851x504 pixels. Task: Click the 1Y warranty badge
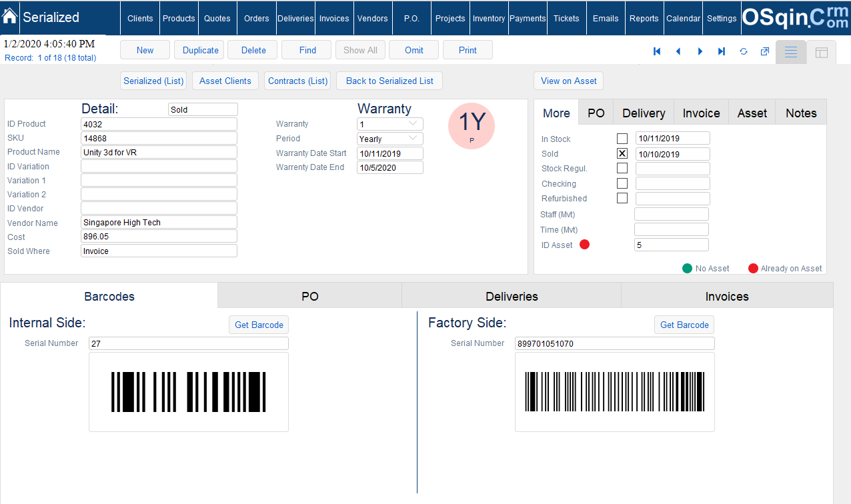tap(472, 126)
